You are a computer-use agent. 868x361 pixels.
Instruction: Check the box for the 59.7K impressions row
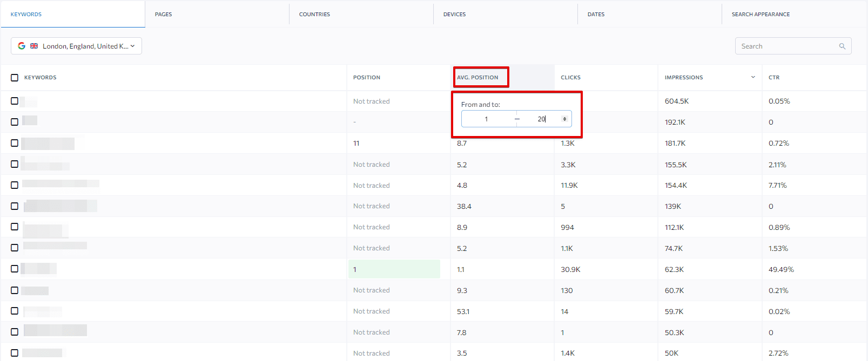pyautogui.click(x=15, y=311)
